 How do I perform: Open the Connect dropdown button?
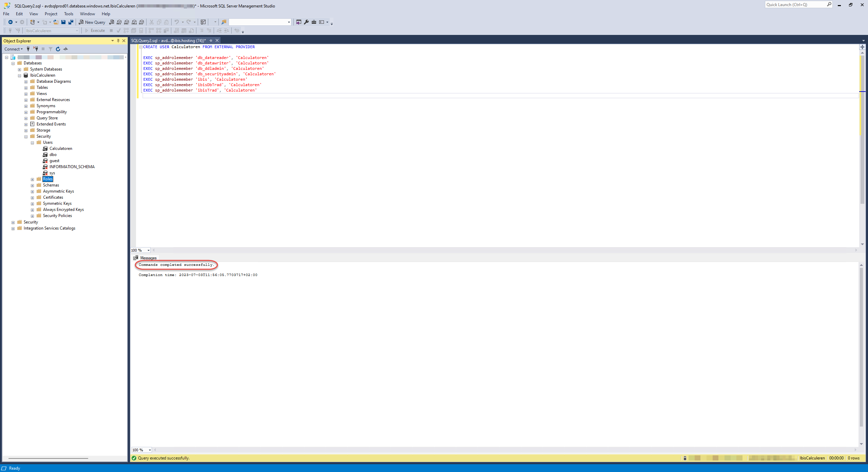[x=14, y=49]
